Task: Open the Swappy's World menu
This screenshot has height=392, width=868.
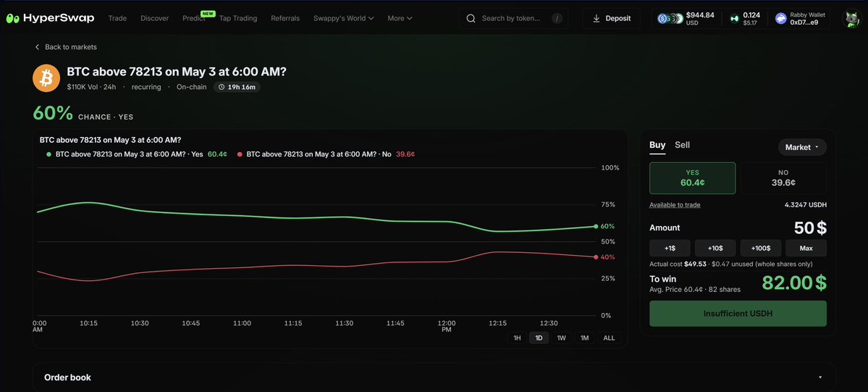Action: tap(344, 18)
